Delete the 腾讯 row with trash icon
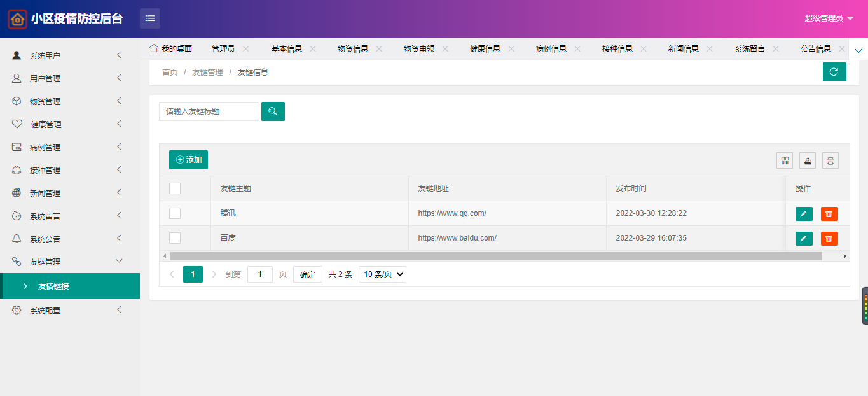This screenshot has width=868, height=396. pyautogui.click(x=829, y=214)
